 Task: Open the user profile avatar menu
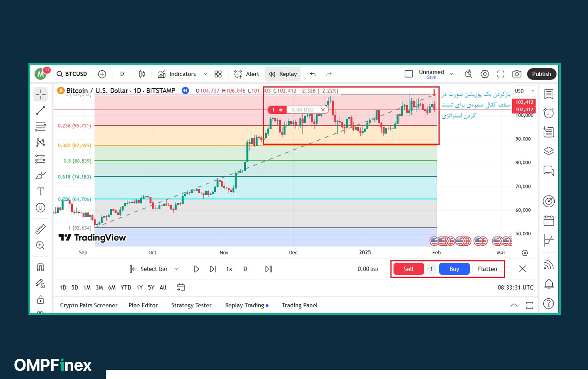41,74
